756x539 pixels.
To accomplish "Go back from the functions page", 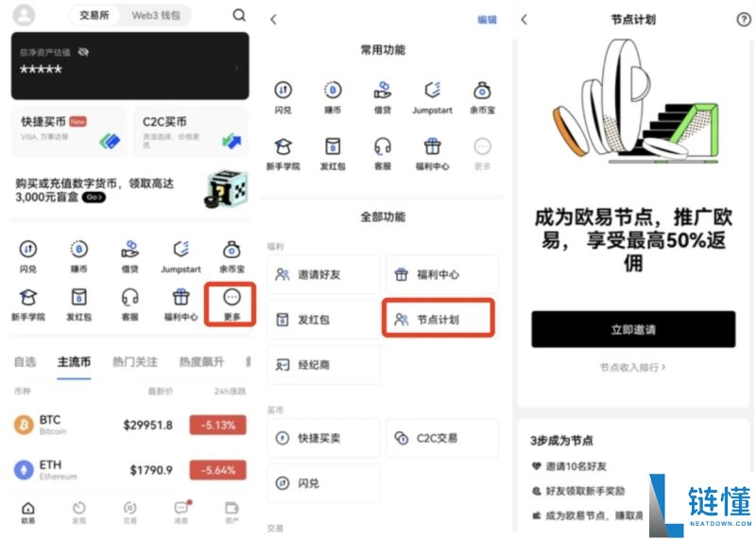I will click(274, 20).
